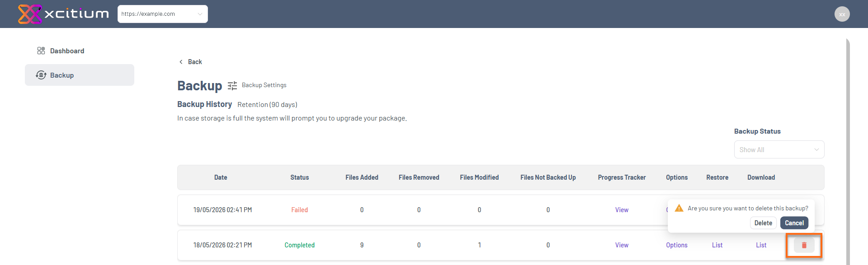Open the site URL dropdown
This screenshot has height=265, width=868.
pyautogui.click(x=163, y=14)
